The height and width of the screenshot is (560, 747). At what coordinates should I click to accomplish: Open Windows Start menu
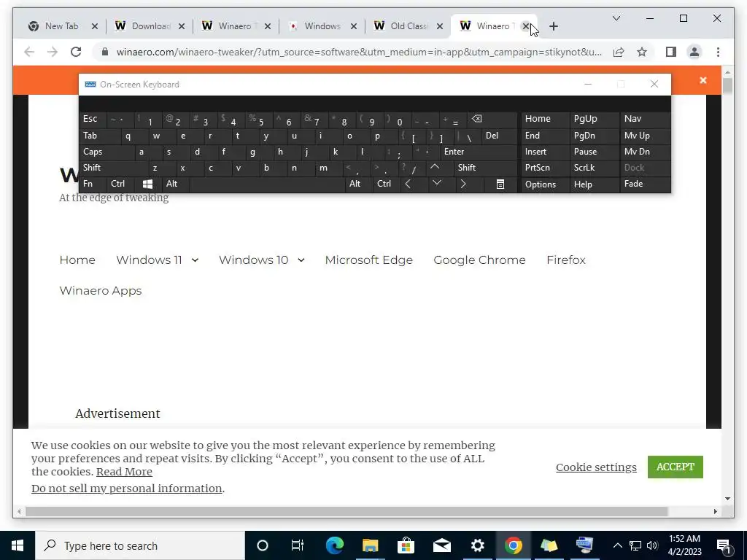click(x=18, y=545)
